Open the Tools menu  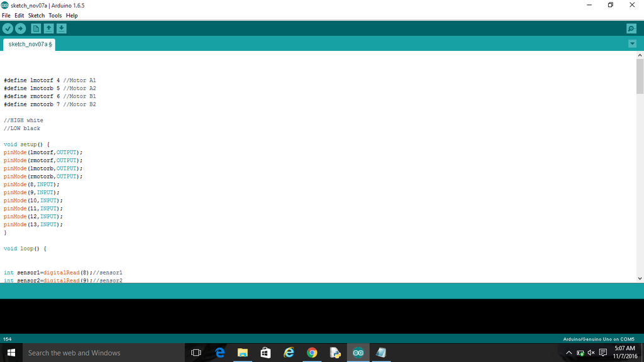pyautogui.click(x=55, y=16)
